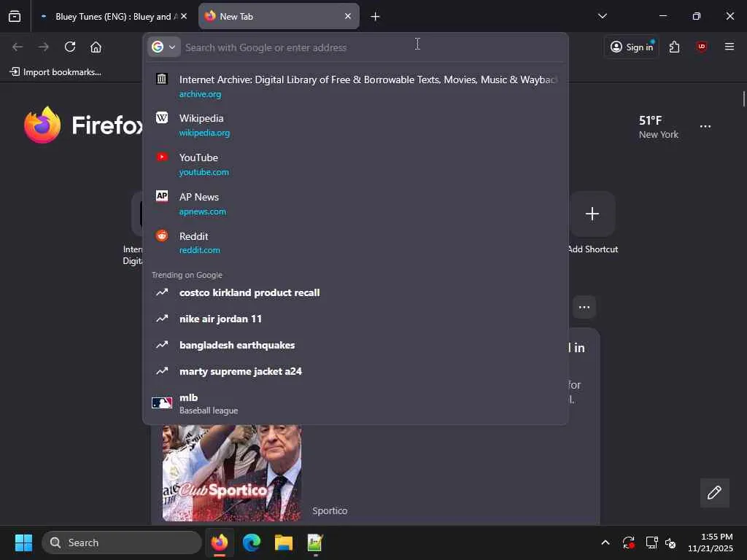Open the Wikipedia suggestion
The height and width of the screenshot is (560, 747).
[x=355, y=125]
